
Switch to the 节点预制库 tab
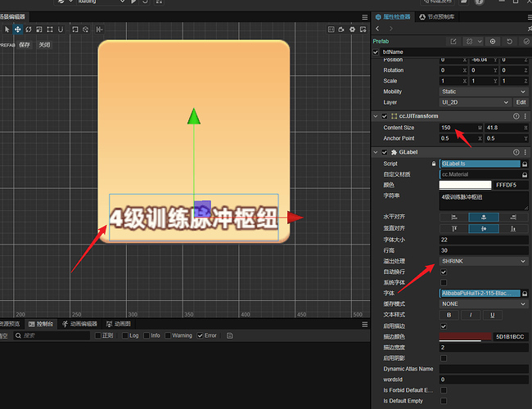click(437, 17)
